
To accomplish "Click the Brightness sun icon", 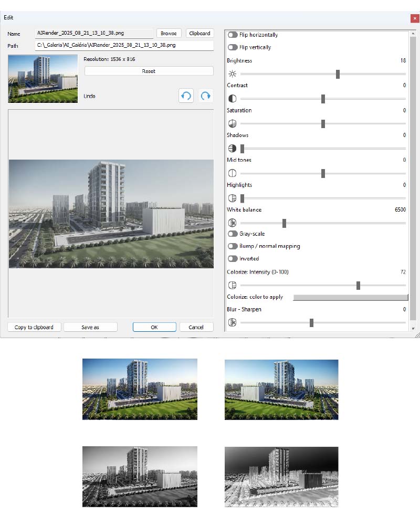I will click(233, 74).
